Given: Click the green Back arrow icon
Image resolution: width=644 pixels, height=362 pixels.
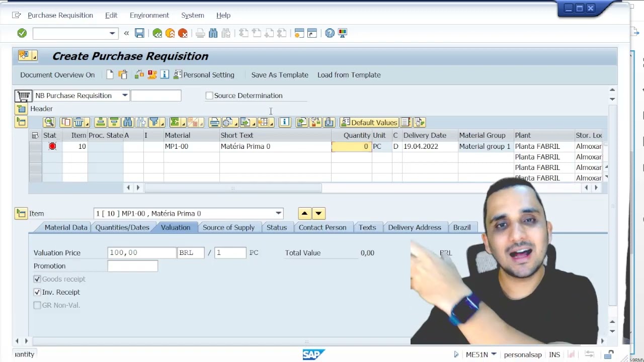Looking at the screenshot, I should pyautogui.click(x=157, y=33).
